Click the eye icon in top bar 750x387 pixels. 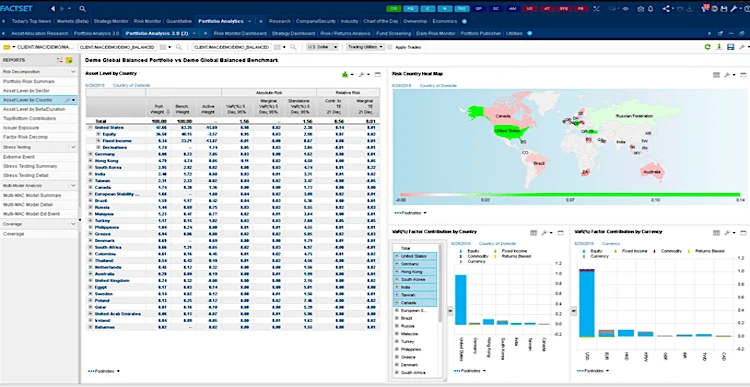(626, 9)
